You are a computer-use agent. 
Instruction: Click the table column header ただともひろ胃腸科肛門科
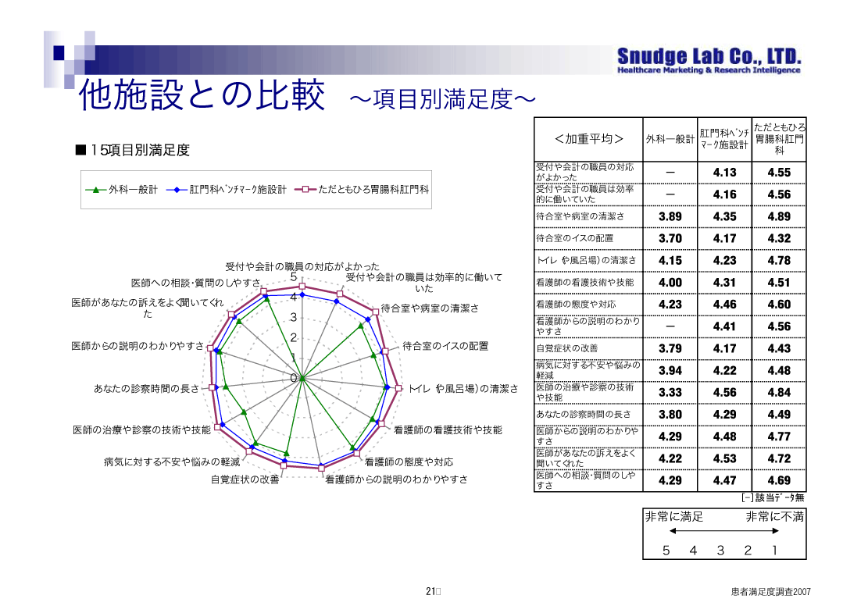tap(780, 139)
